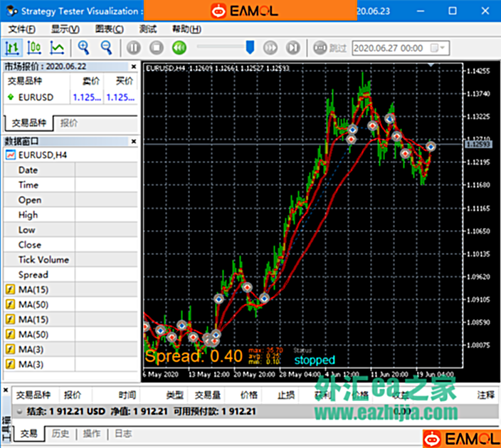Viewport: 501px width, 448px height.
Task: Step forward one bar button
Action: (x=292, y=48)
